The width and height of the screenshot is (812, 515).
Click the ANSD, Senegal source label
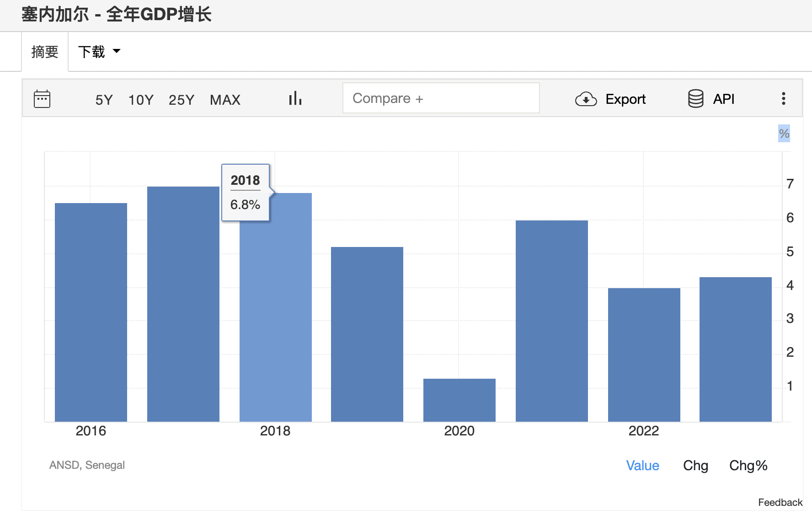(87, 465)
